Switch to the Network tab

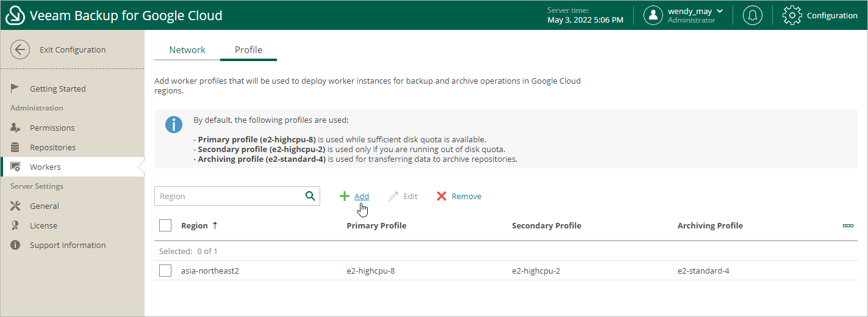tap(187, 50)
